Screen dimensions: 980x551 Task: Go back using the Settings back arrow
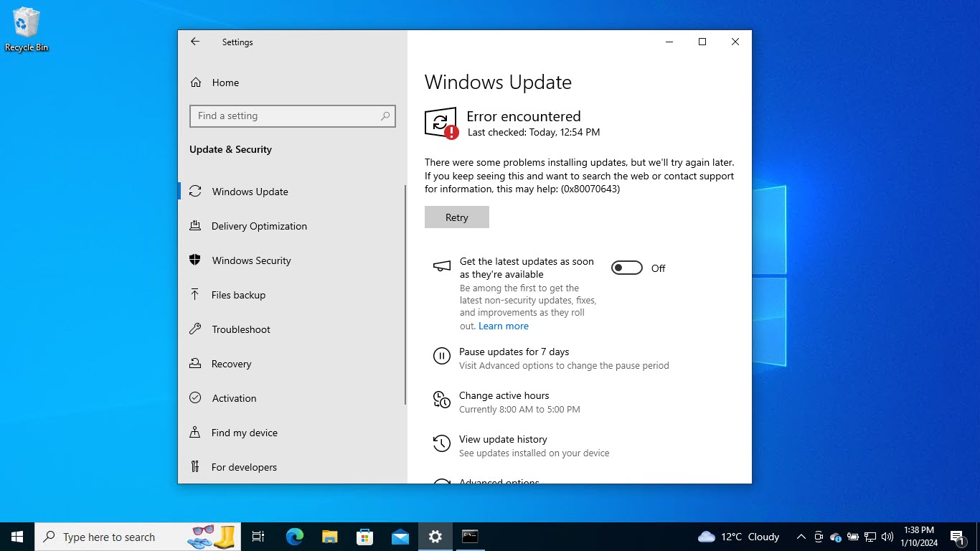pyautogui.click(x=194, y=42)
